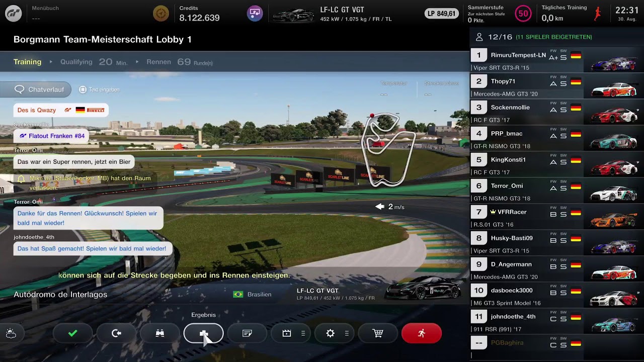Click the Gran Turismo logo icon

(14, 14)
